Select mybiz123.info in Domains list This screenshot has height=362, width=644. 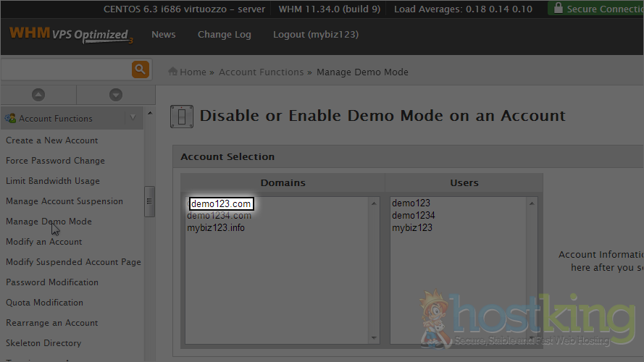tap(216, 228)
